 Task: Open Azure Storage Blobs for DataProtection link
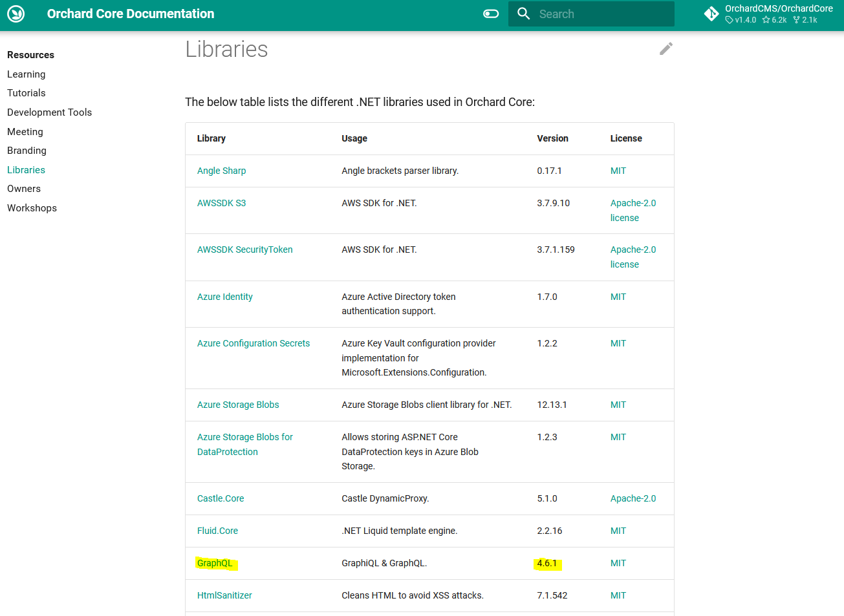(x=245, y=444)
